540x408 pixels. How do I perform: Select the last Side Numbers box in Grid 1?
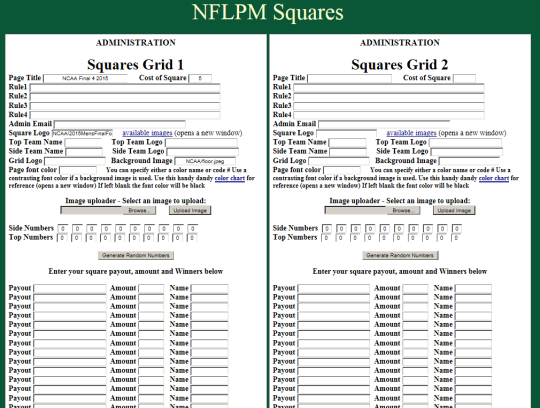193,229
